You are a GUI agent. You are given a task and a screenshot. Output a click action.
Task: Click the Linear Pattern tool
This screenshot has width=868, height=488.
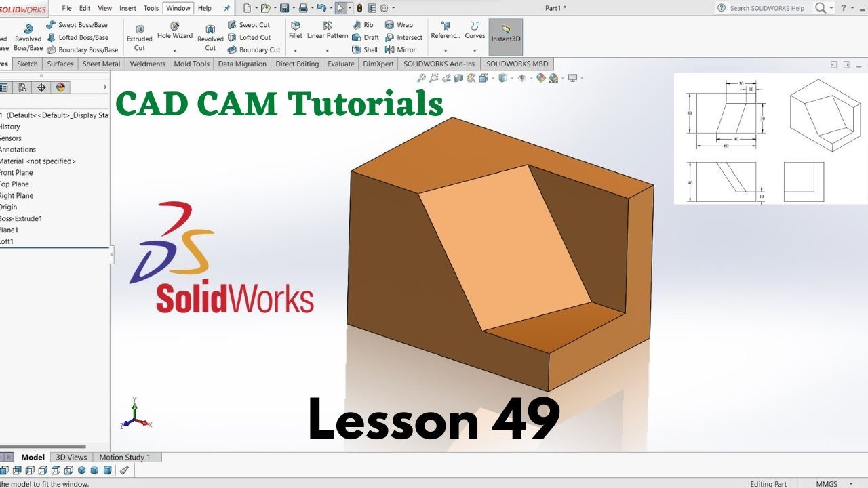[x=328, y=30]
